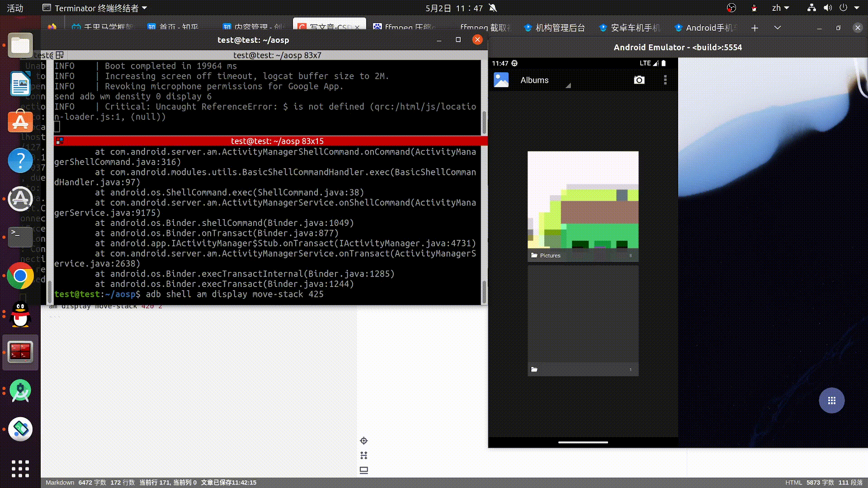Open the device tool icon at dock bottom
868x488 pixels.
pos(20,430)
